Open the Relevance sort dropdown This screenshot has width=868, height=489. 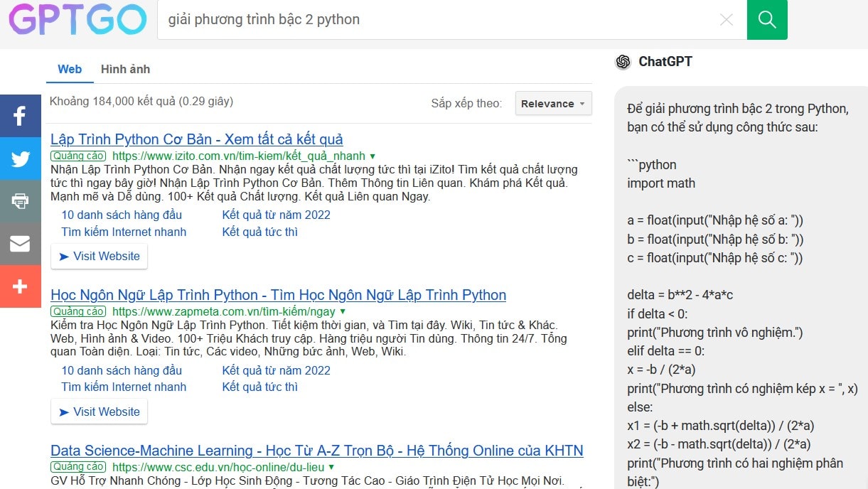pyautogui.click(x=553, y=104)
